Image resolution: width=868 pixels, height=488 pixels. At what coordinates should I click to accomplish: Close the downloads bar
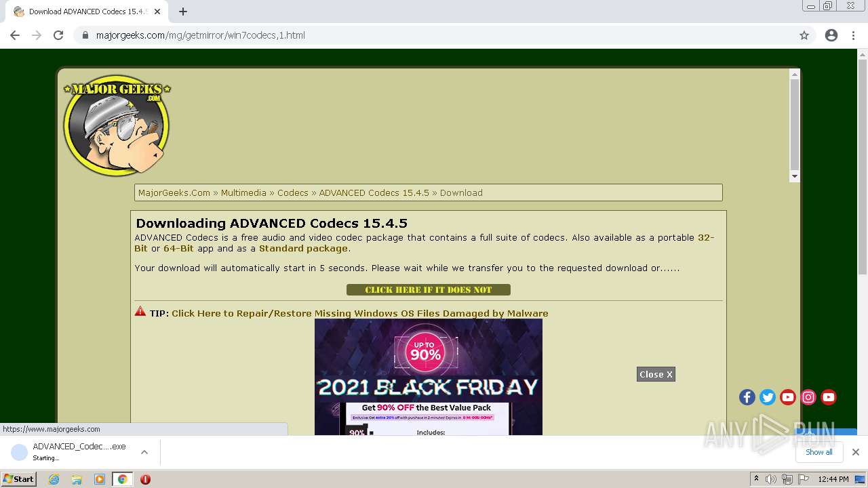pyautogui.click(x=856, y=452)
